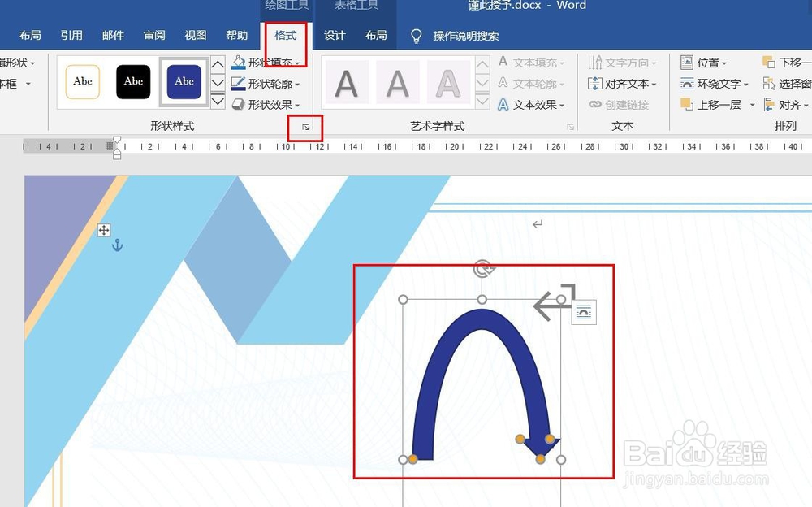
Task: Click the position icon
Action: (687, 63)
